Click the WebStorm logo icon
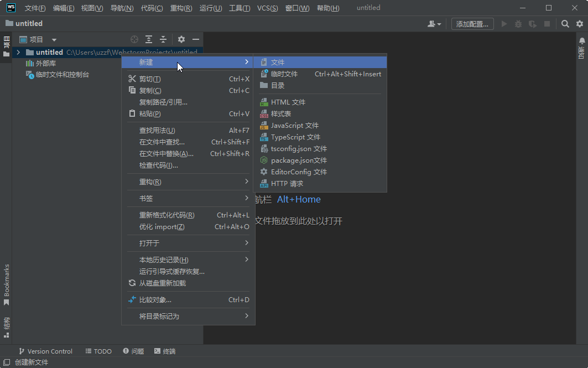Screen dimensions: 588x368 coord(11,8)
